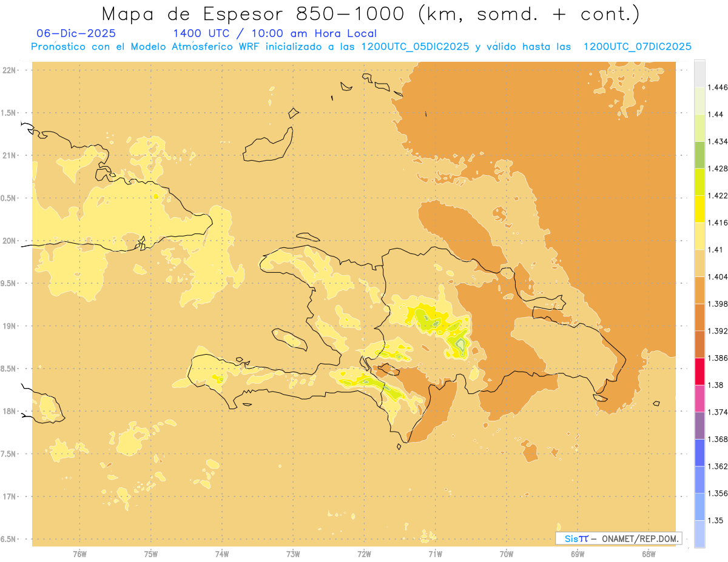
Task: Click the 68W longitude label
Action: pyautogui.click(x=649, y=554)
